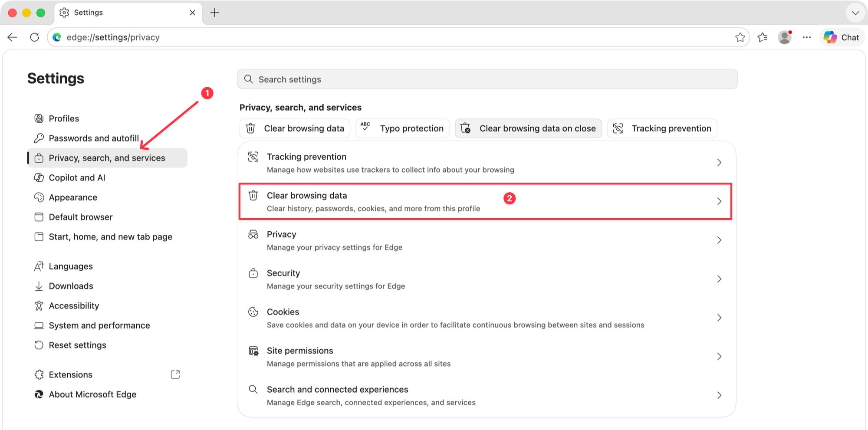Click the Search and connected experiences magnifier icon
Screen dimensions: 868x430
click(x=253, y=389)
